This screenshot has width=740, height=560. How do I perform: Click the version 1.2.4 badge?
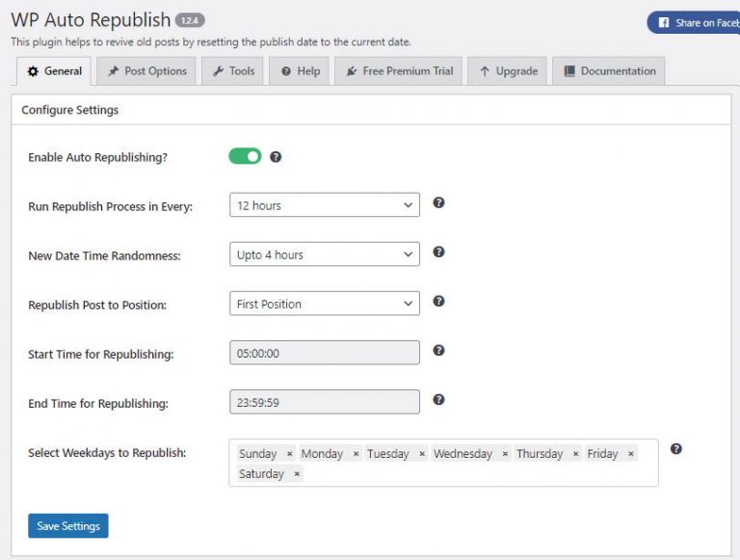(x=190, y=21)
